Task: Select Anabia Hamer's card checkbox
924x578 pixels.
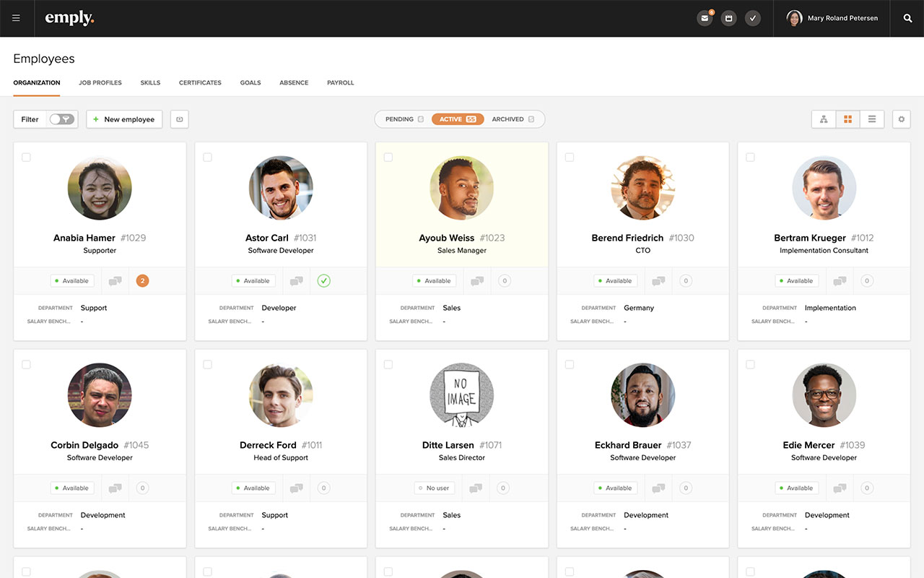Action: click(x=26, y=157)
